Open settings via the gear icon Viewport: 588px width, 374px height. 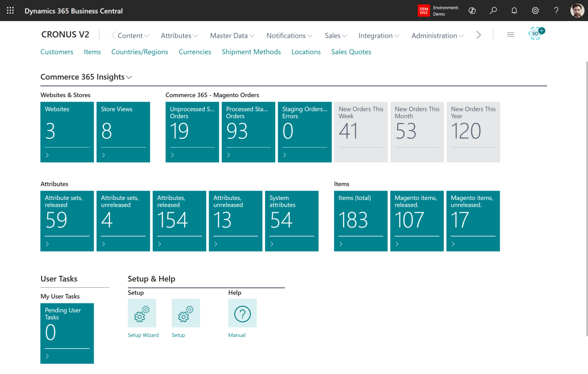click(x=535, y=10)
